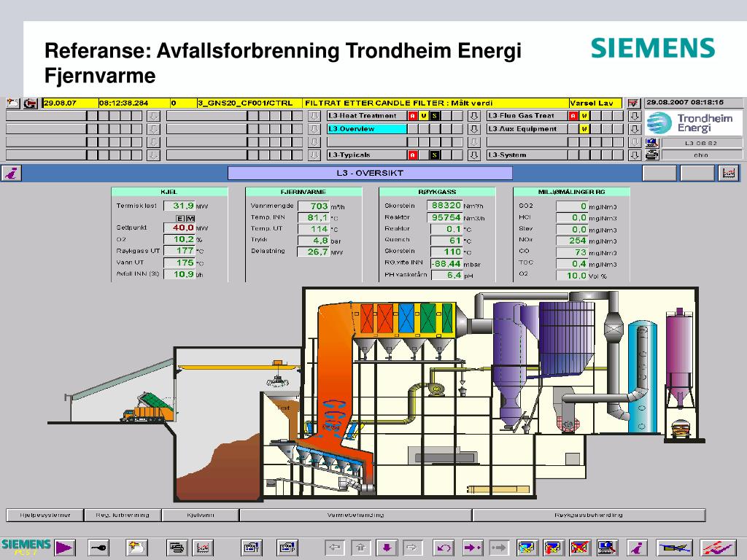Click the red alarm icon right of Varsel Lav
Screen dimensions: 747x560
(632, 103)
